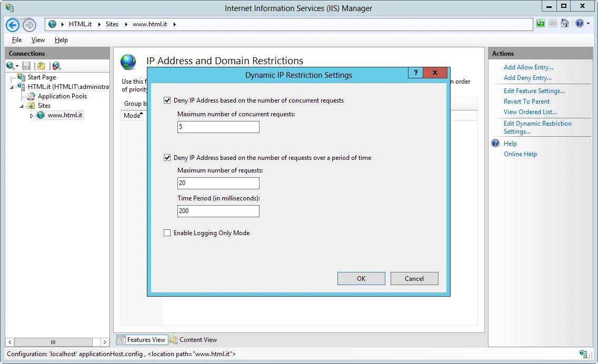Click the Connections save icon
The width and height of the screenshot is (598, 364).
26,66
